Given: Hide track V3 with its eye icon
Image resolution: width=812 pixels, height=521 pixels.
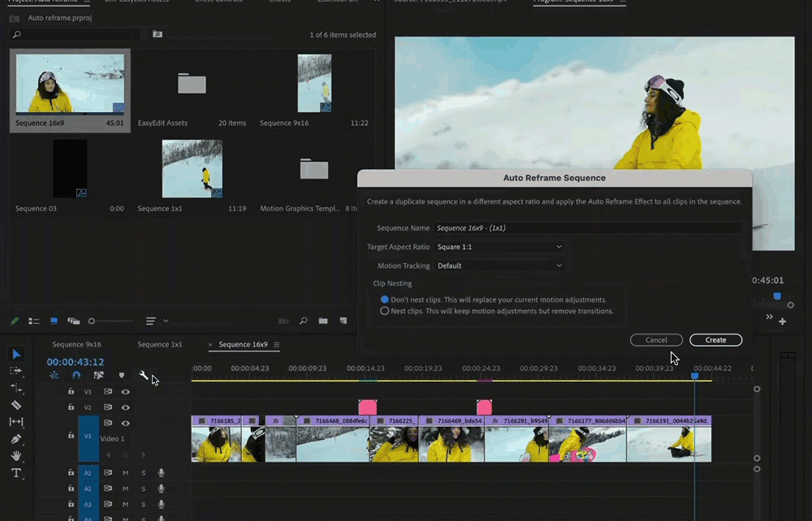Looking at the screenshot, I should (125, 392).
